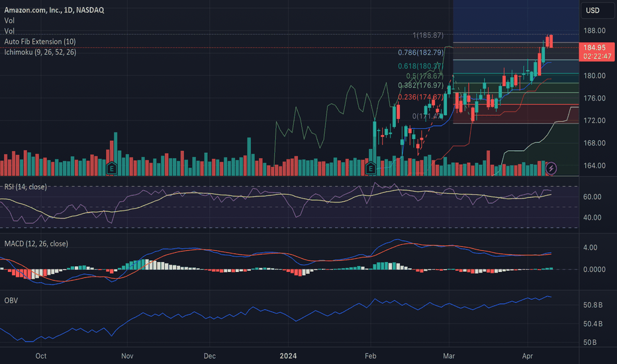
Task: Click the Fib level label 0.786(182.79)
Action: 420,52
